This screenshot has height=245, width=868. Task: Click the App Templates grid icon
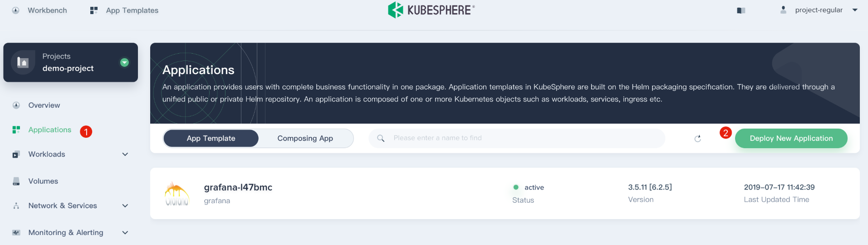(94, 10)
